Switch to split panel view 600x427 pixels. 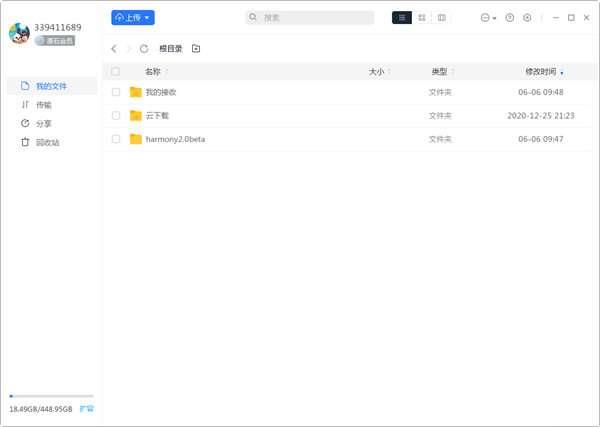pyautogui.click(x=442, y=18)
